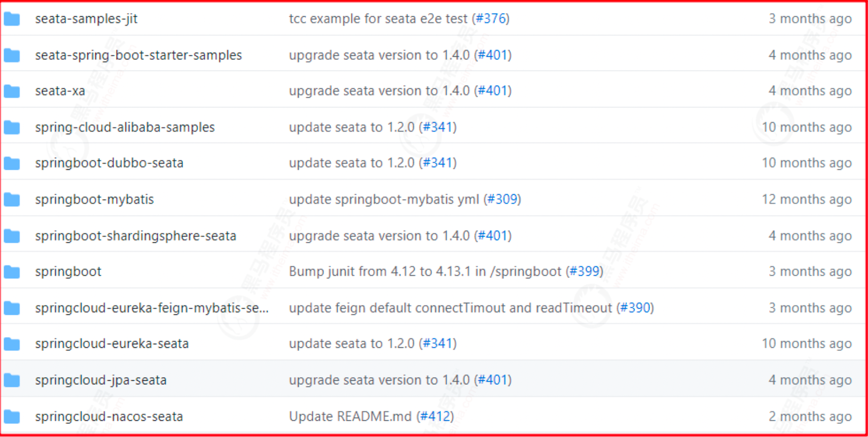Click '4 months ago' in seata-xa row
The width and height of the screenshot is (868, 437).
[810, 91]
